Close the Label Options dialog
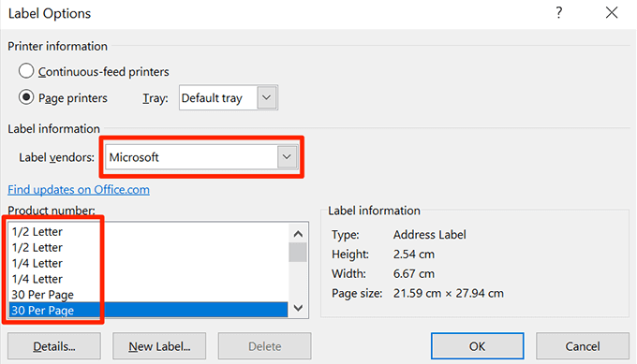Screen dimensions: 637x364 coord(612,12)
